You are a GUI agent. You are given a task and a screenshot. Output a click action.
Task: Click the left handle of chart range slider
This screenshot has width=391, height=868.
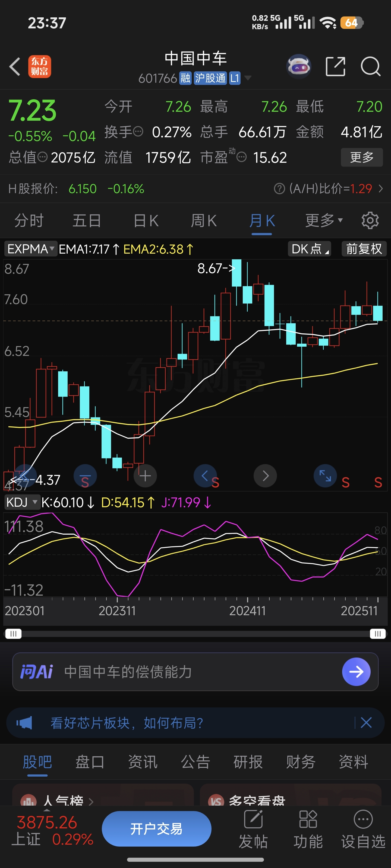[x=14, y=633]
